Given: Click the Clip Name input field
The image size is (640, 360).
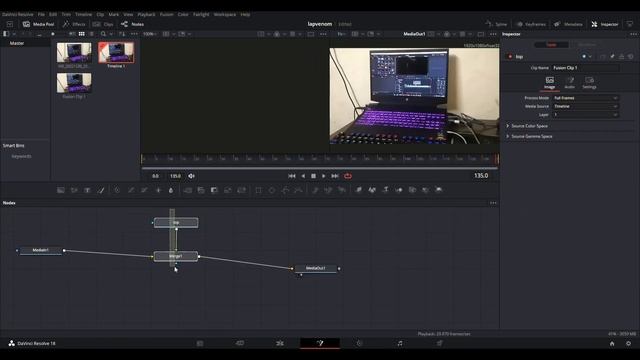Looking at the screenshot, I should [586, 68].
